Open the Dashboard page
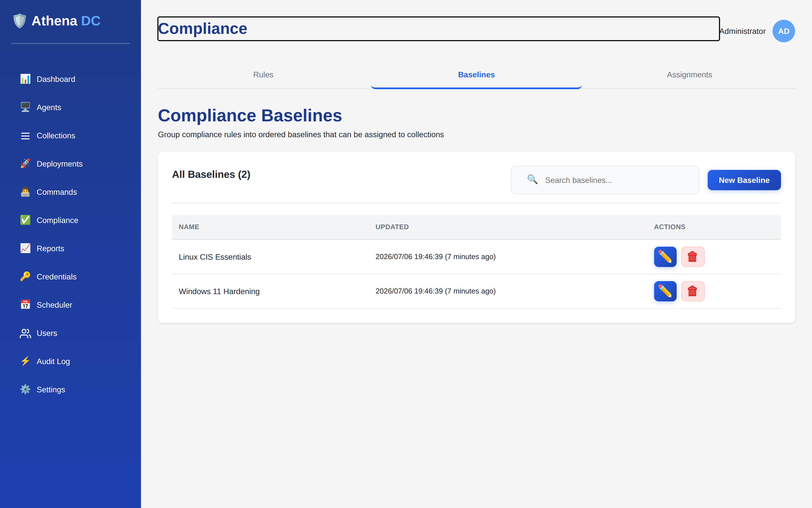Image resolution: width=812 pixels, height=508 pixels. (70, 79)
